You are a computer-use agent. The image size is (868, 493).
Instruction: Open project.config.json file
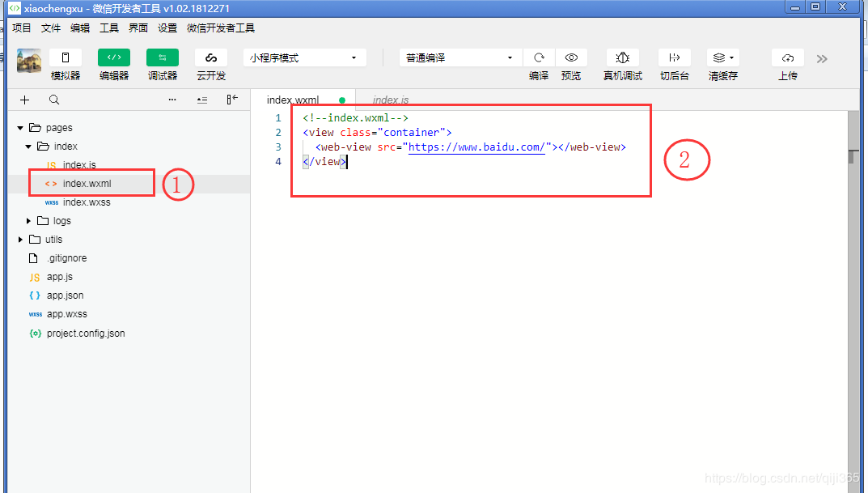pyautogui.click(x=86, y=333)
